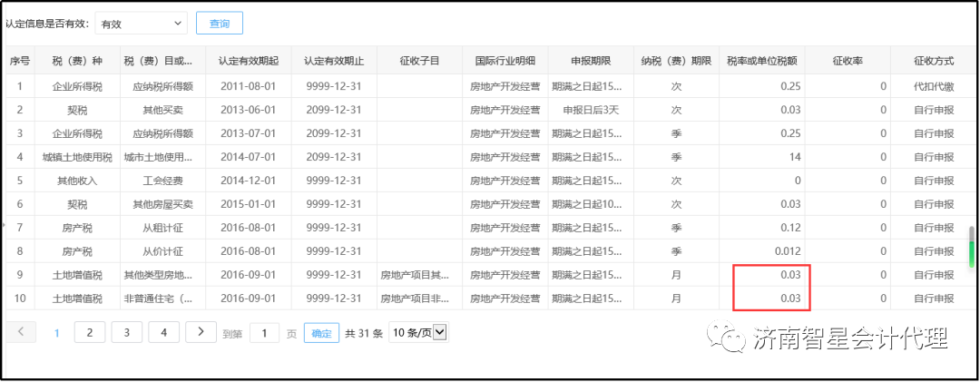Click the 确定 button
The height and width of the screenshot is (382, 980).
(321, 333)
